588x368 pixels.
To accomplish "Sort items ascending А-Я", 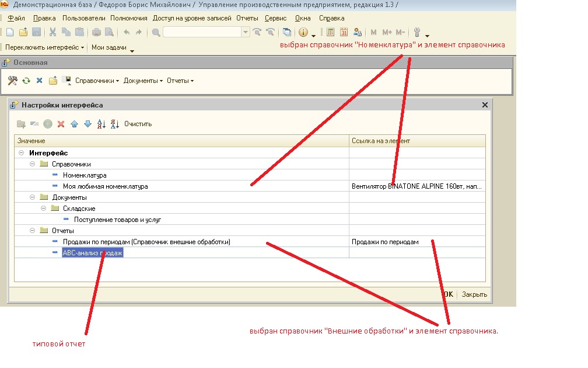I will pos(101,124).
